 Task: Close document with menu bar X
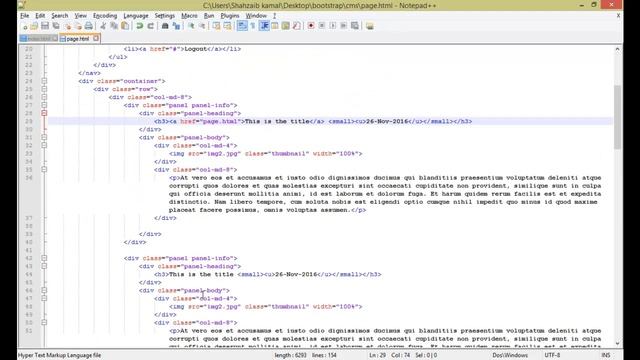point(618,16)
